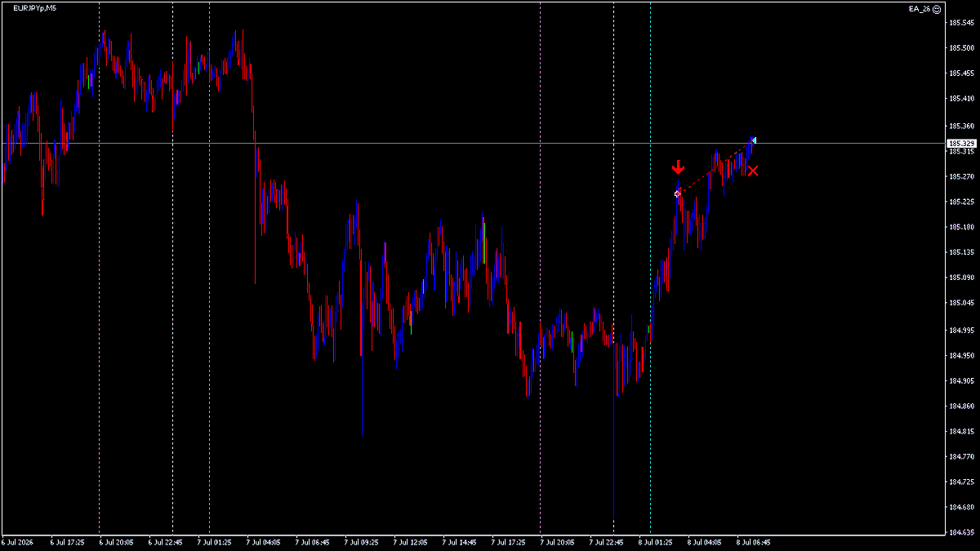Click the 185.045 price axis label
980x551 pixels.
coord(961,303)
